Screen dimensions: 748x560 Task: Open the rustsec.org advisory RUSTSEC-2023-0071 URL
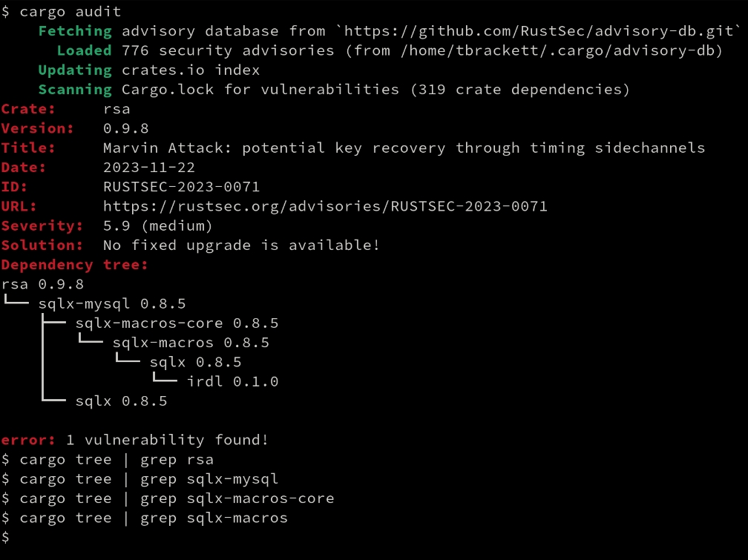[x=325, y=206]
